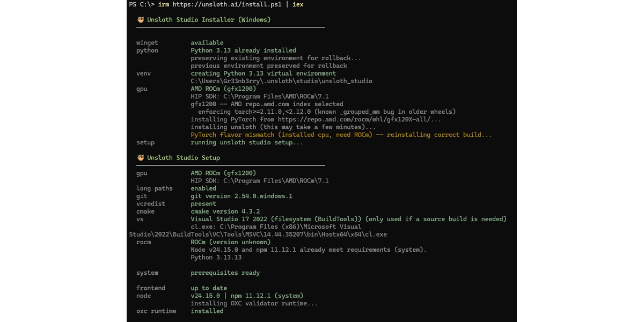Click the 'winget' label in the installer list
The width and height of the screenshot is (644, 322).
(x=147, y=43)
